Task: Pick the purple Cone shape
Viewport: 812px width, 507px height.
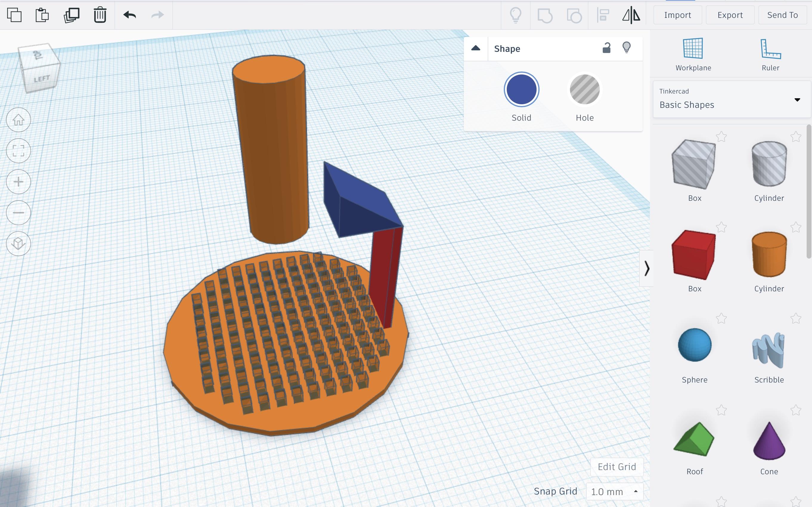Action: 769,440
